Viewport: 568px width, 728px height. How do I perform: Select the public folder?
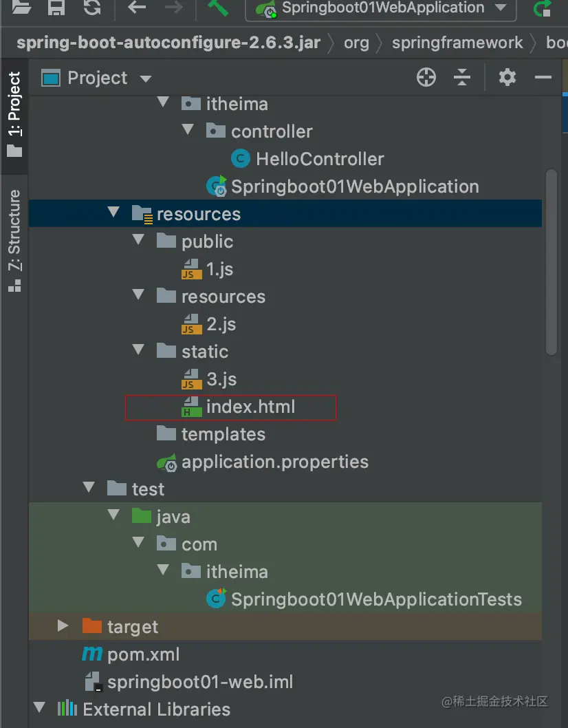coord(207,242)
